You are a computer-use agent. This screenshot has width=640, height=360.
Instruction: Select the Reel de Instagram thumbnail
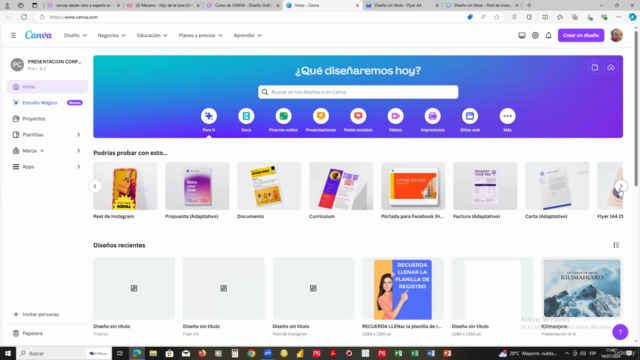(x=125, y=186)
